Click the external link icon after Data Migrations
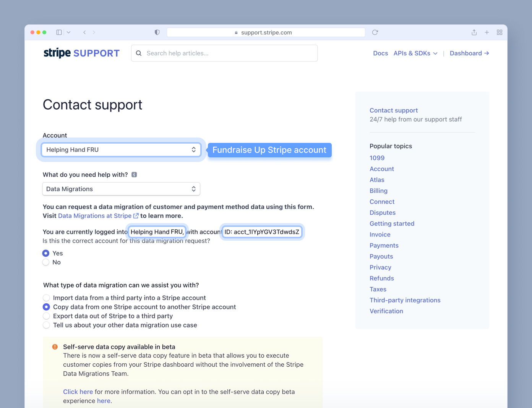The image size is (532, 408). (136, 215)
